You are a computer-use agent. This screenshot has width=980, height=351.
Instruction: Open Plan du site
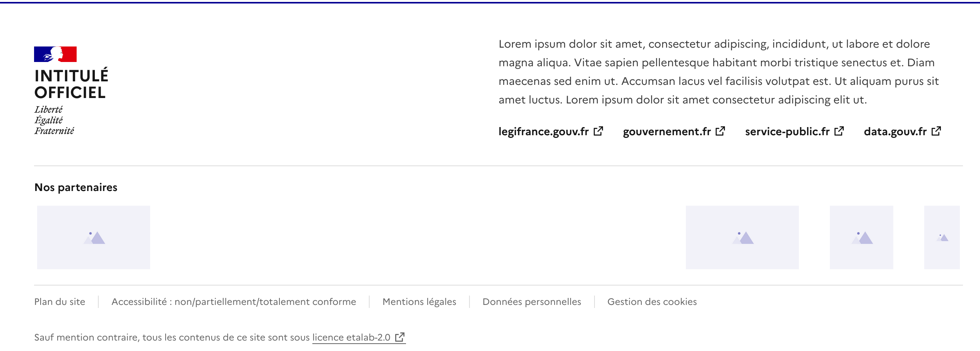[60, 302]
